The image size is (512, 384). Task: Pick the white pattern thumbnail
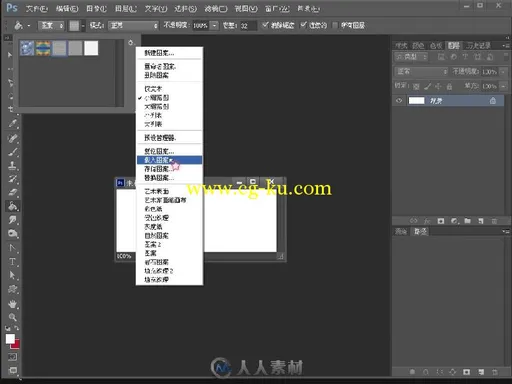coord(91,48)
